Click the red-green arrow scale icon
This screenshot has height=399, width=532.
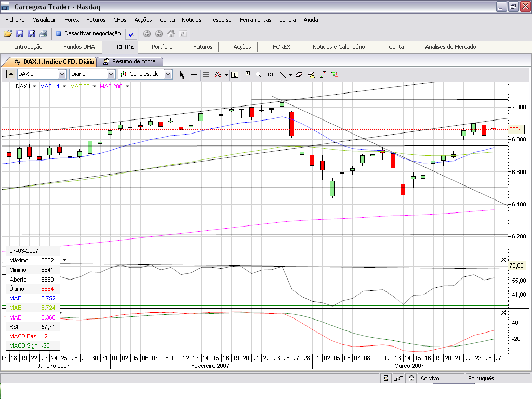pyautogui.click(x=323, y=75)
